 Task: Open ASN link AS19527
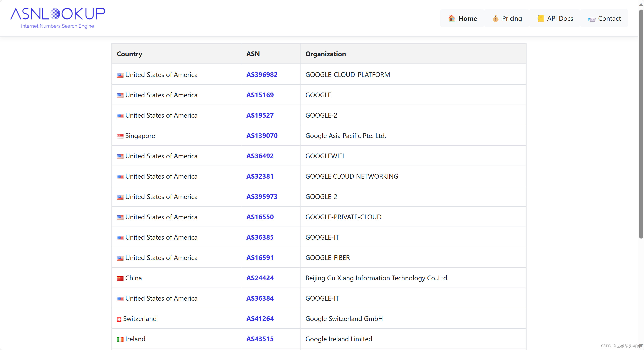click(260, 115)
